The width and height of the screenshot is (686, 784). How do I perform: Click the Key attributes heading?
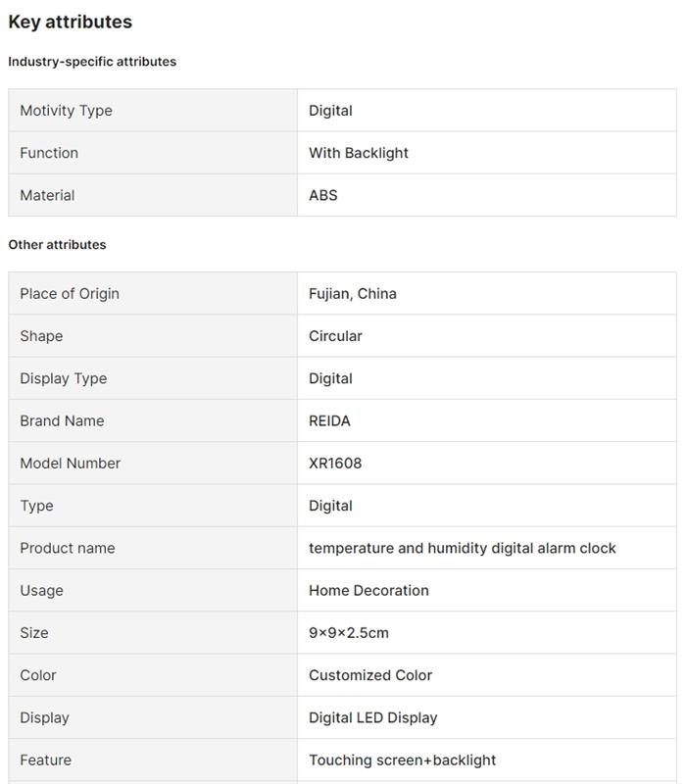pyautogui.click(x=70, y=22)
